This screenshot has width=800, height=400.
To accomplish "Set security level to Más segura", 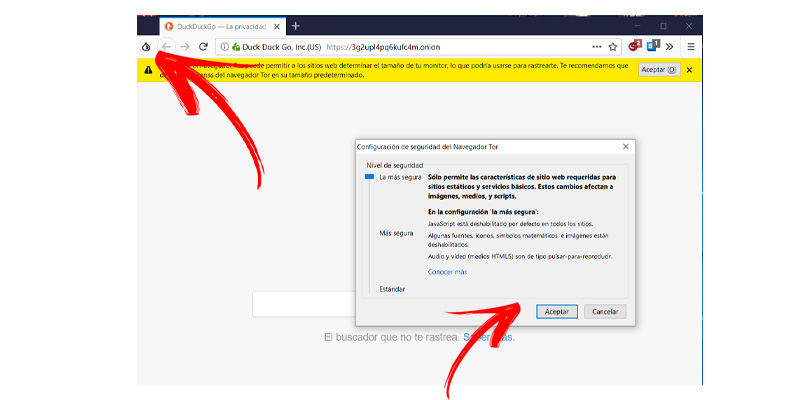I will pyautogui.click(x=396, y=233).
